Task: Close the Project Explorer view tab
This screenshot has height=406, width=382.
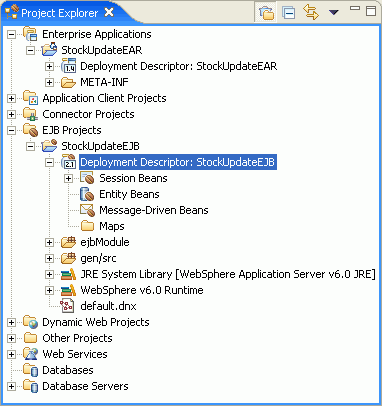Action: coord(109,13)
